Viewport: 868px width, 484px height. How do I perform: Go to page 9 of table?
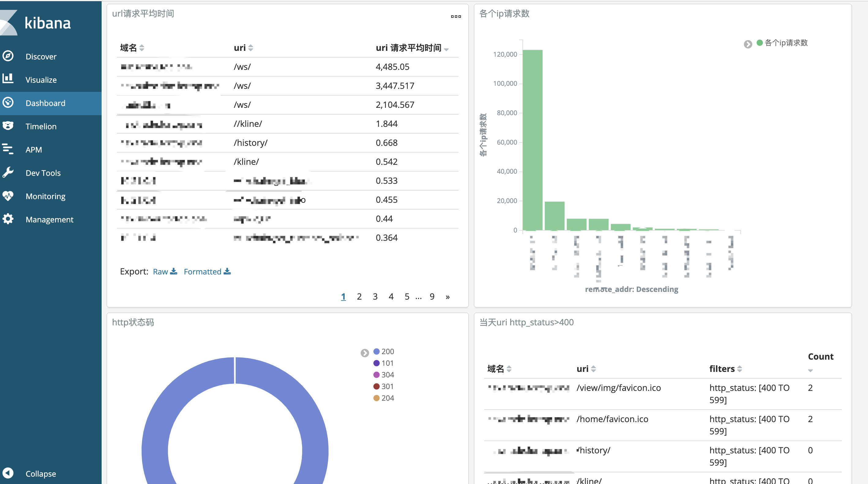[x=432, y=297]
